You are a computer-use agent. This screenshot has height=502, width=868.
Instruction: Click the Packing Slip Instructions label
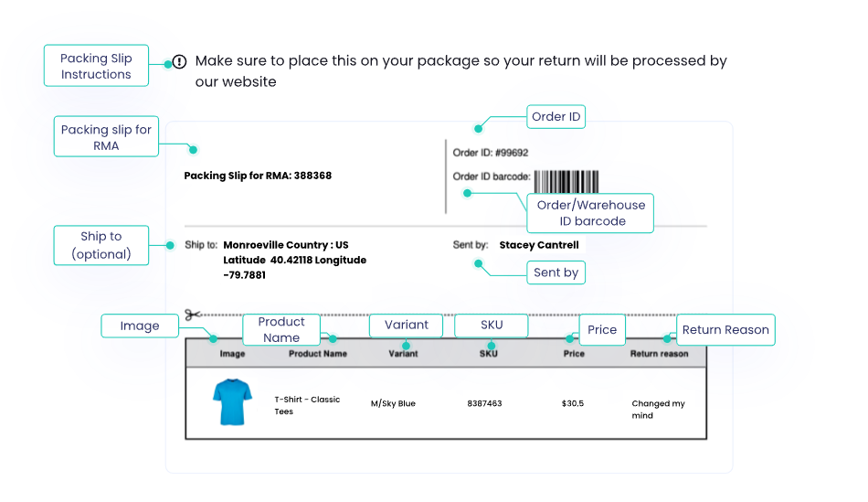(96, 66)
